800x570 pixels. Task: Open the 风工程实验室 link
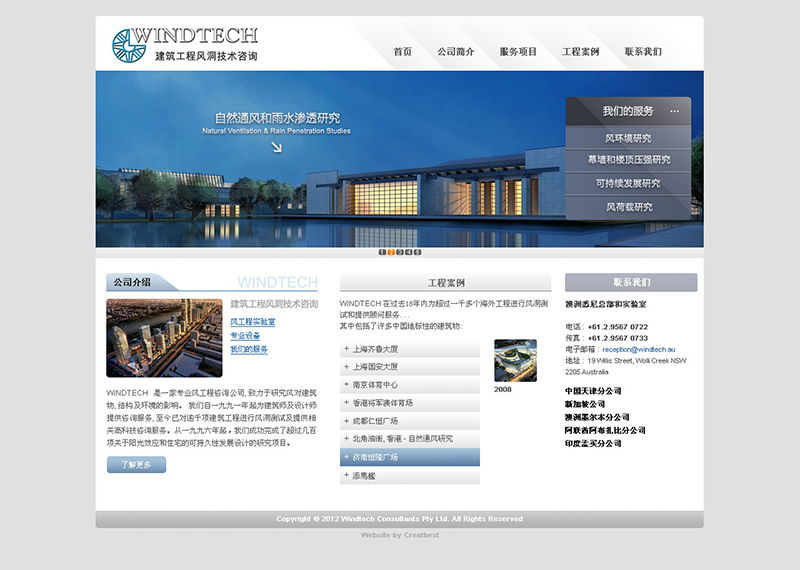pos(252,322)
